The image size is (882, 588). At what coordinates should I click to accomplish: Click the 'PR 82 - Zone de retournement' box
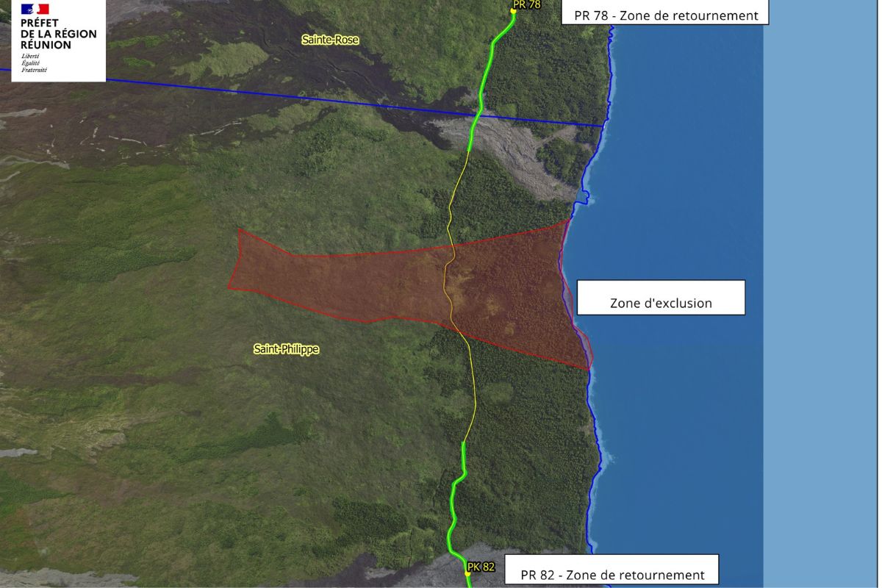612,573
